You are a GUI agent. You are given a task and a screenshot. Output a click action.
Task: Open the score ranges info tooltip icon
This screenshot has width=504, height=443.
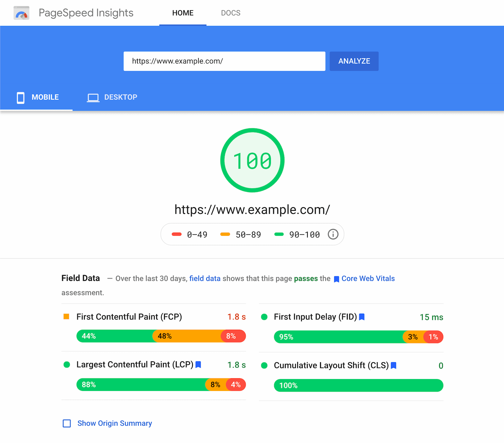333,234
